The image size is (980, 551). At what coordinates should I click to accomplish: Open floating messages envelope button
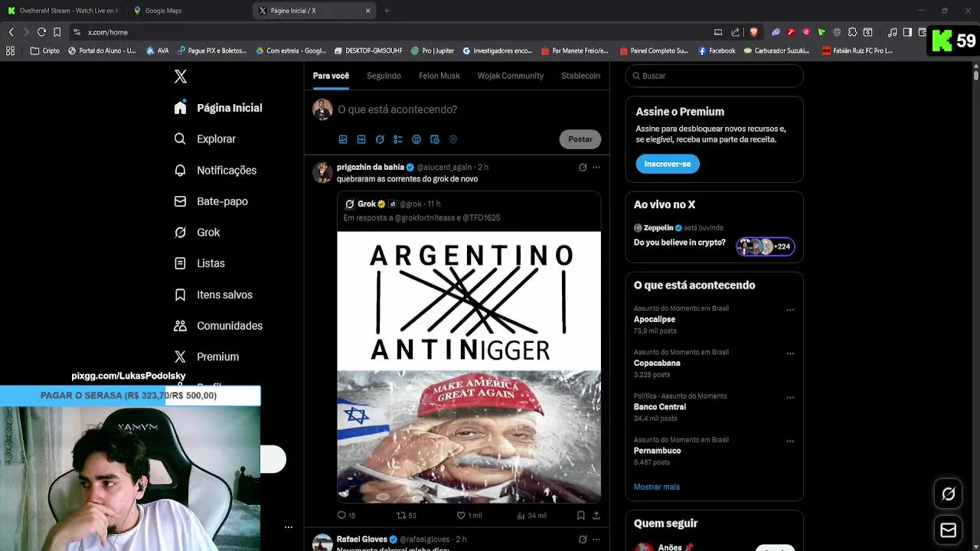[949, 530]
